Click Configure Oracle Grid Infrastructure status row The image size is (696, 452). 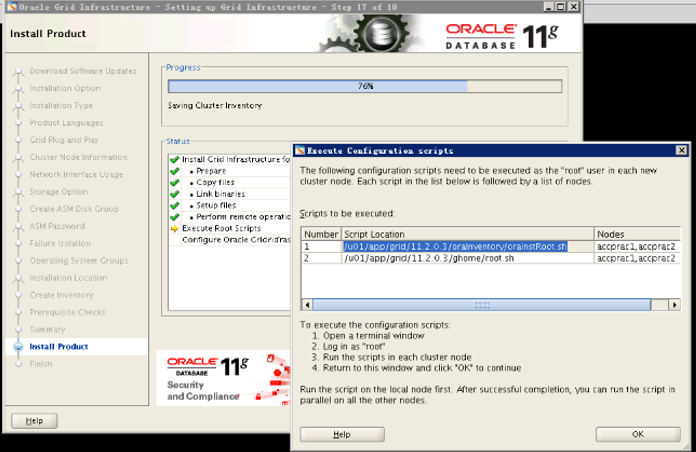coord(230,240)
